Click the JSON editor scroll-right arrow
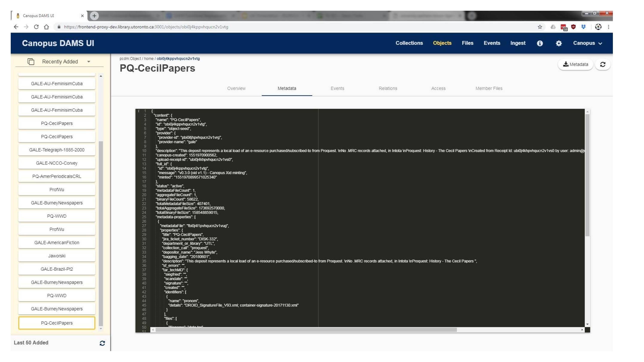The image size is (644, 362). point(582,330)
